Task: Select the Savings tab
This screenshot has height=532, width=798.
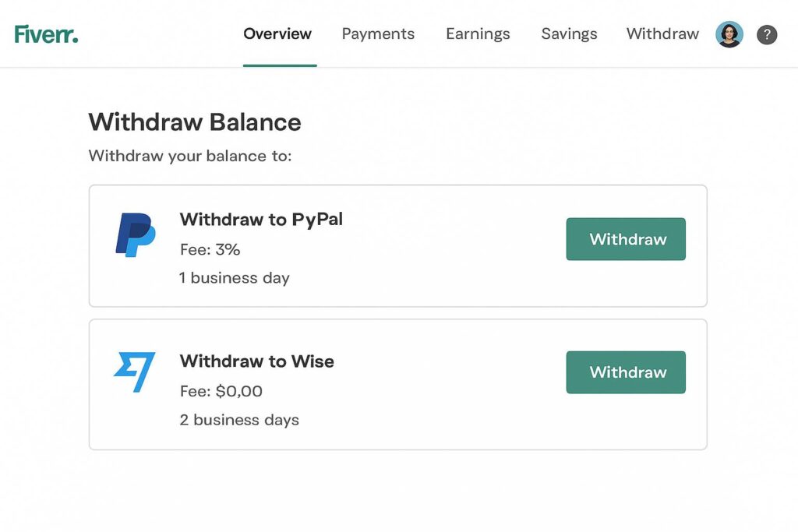Action: (569, 34)
